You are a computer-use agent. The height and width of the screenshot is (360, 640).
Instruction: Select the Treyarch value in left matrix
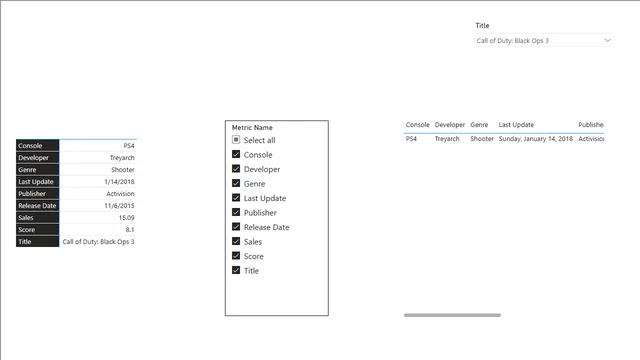[x=122, y=158]
